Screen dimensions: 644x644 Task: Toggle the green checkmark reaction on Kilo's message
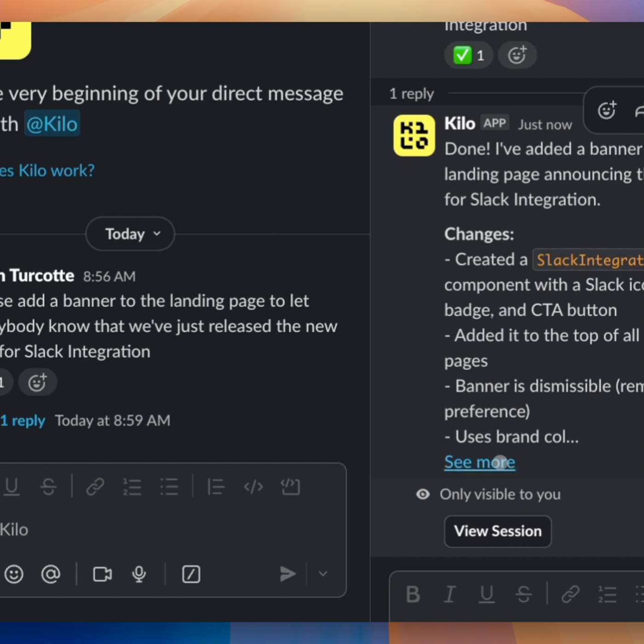click(x=468, y=55)
